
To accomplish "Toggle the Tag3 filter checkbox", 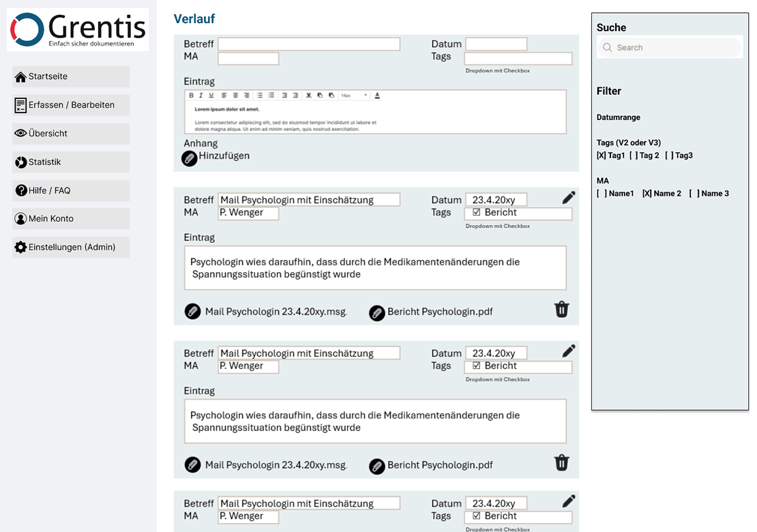I will [669, 156].
